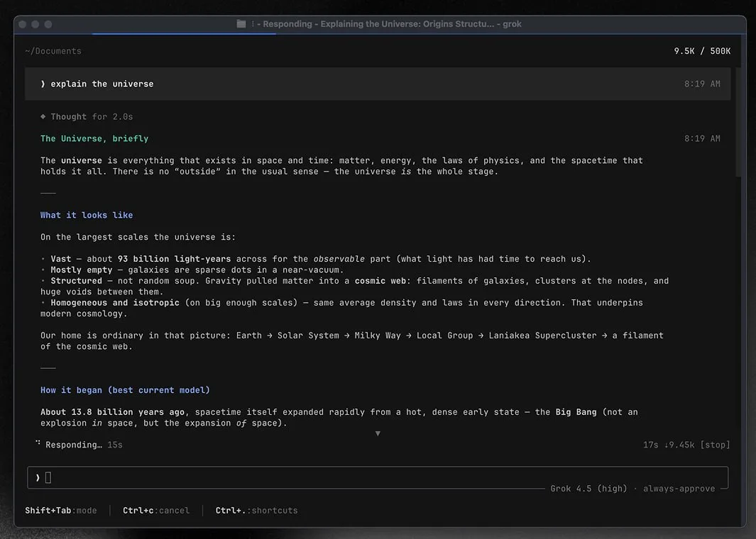Open the Grok 4.5 (high) model selector
This screenshot has height=539, width=756.
(x=588, y=489)
